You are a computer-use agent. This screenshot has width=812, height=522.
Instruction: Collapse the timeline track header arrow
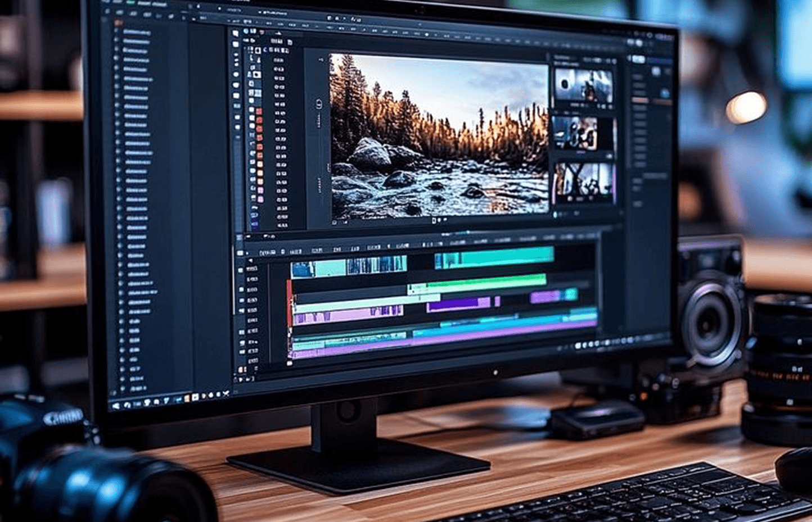251,261
